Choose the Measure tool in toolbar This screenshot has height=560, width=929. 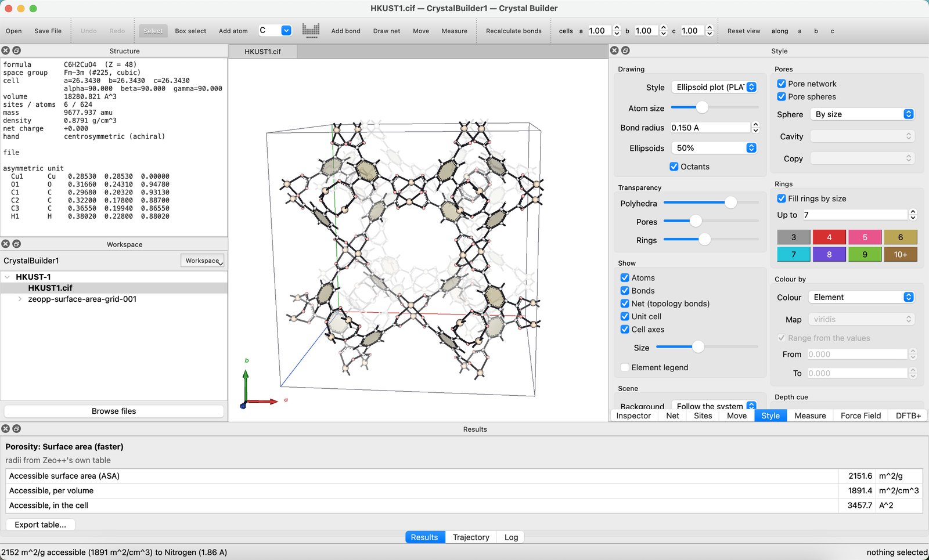click(454, 31)
